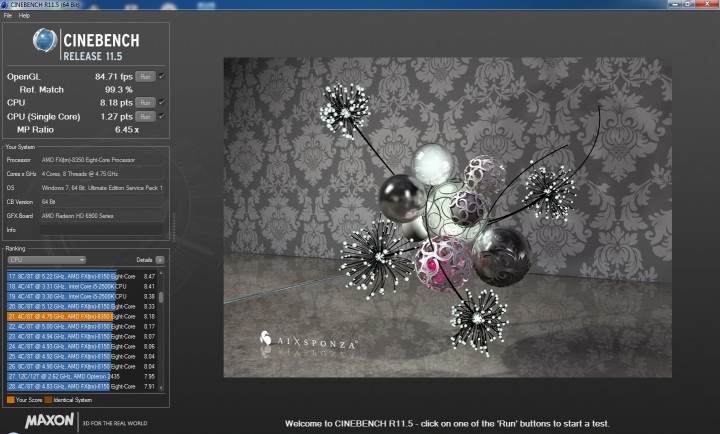The width and height of the screenshot is (720, 434).
Task: Select ranking row 17 scoring 8.47
Action: pos(82,276)
